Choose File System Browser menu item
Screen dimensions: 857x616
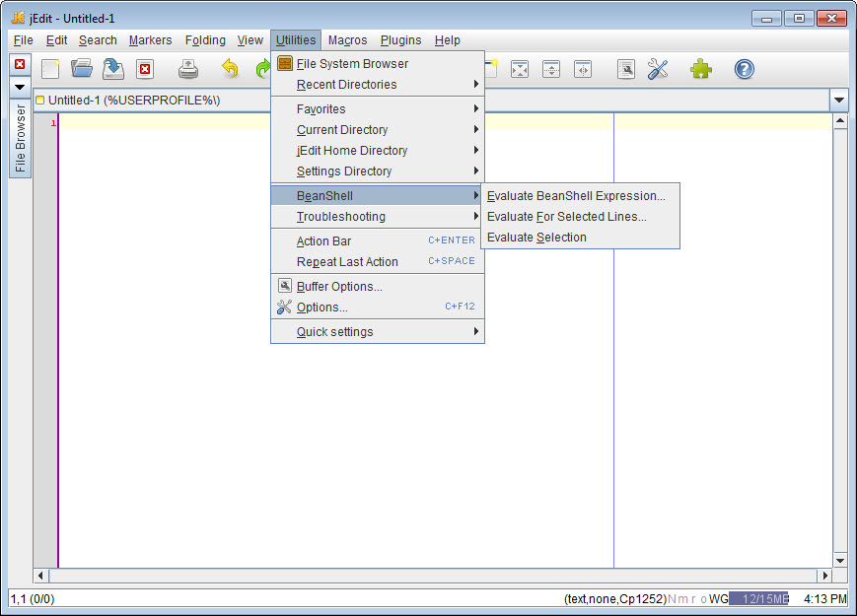click(x=378, y=64)
